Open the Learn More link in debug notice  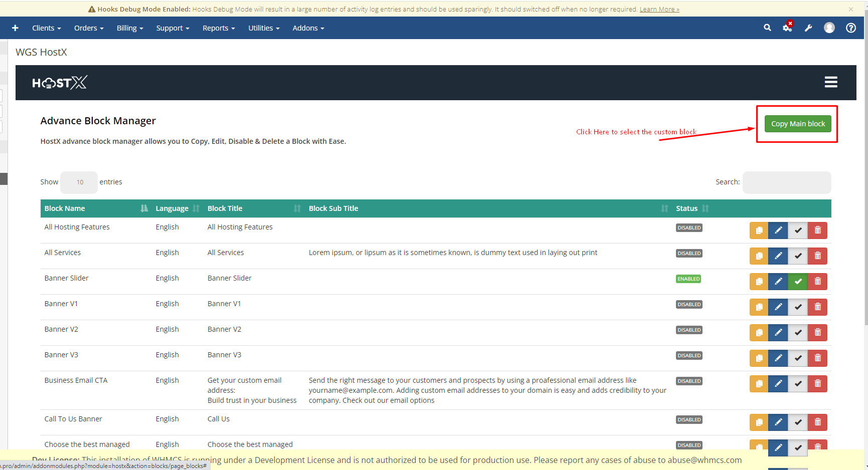click(x=659, y=9)
